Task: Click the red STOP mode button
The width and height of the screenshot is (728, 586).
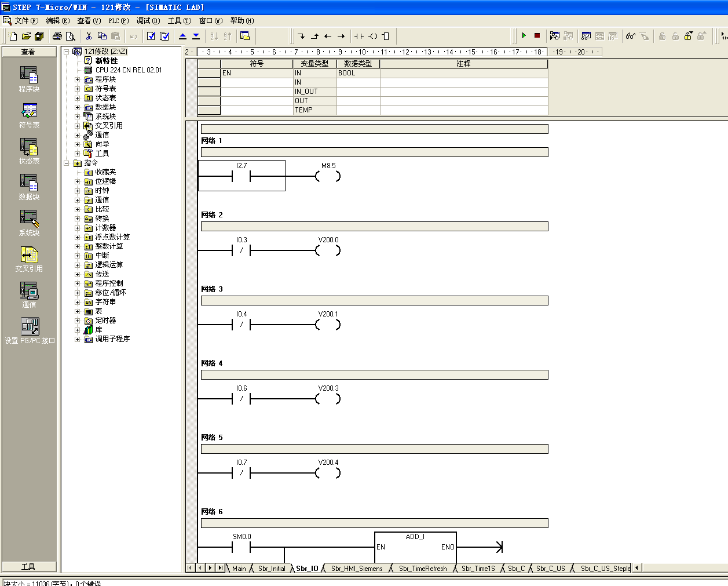Action: [537, 36]
